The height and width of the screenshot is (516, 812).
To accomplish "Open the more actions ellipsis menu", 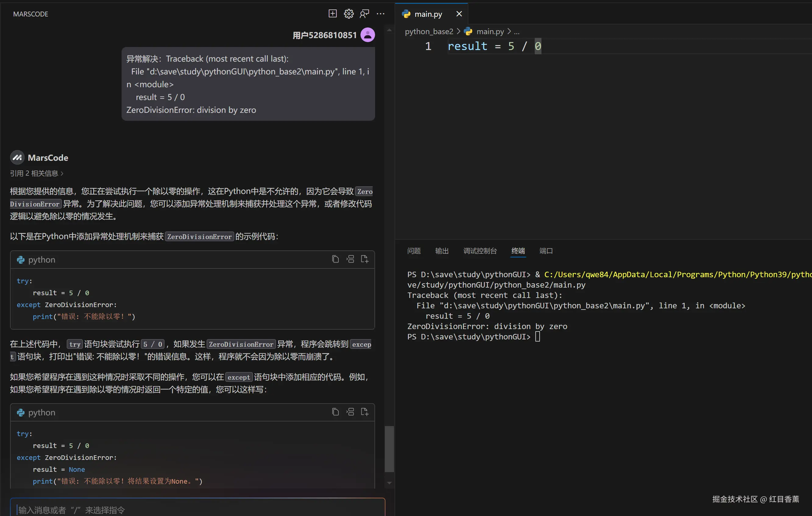I will click(x=380, y=13).
